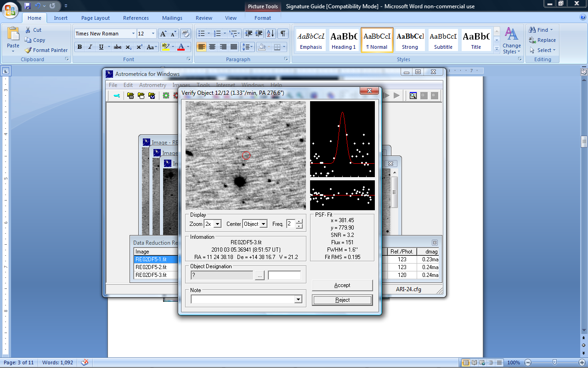The image size is (588, 368).
Task: Show paragraph marks with the pilcrow icon
Action: pos(283,34)
